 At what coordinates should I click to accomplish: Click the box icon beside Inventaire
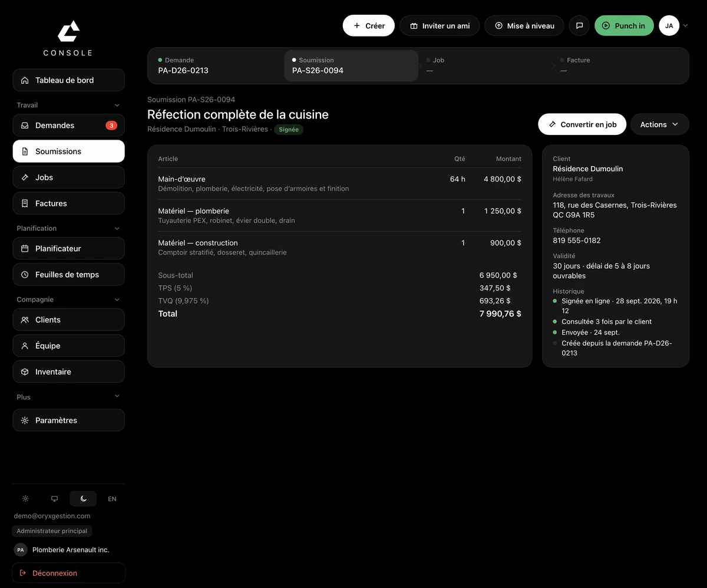click(25, 372)
